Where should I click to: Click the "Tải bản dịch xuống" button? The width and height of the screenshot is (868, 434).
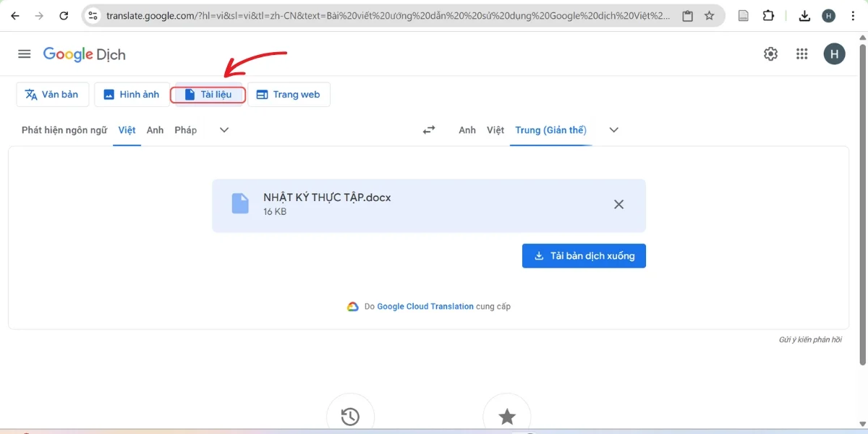coord(584,255)
